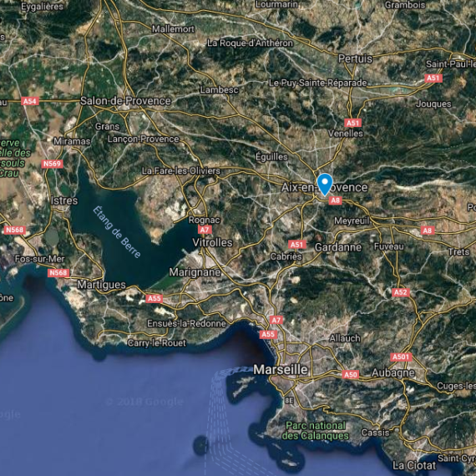Click the A52 highway badge
The width and height of the screenshot is (476, 476).
pyautogui.click(x=401, y=292)
